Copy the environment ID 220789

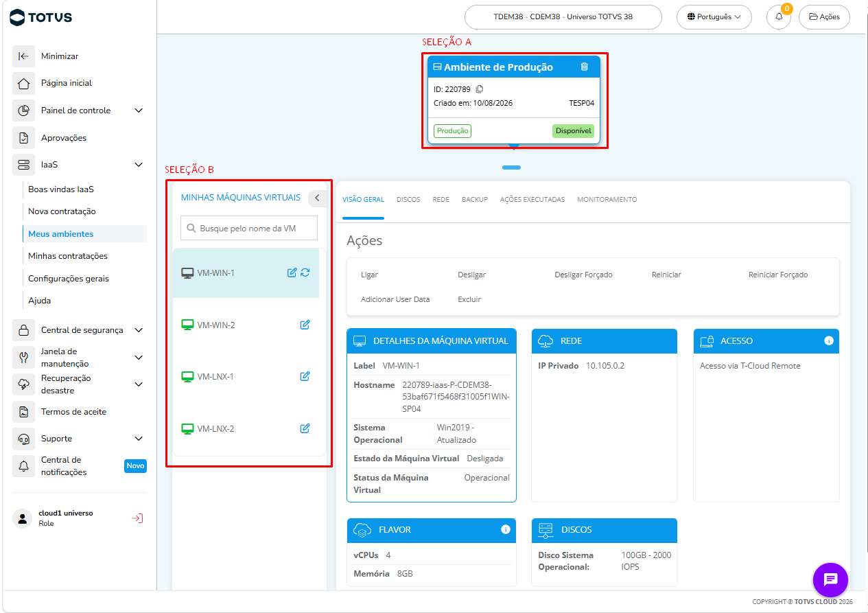coord(480,89)
